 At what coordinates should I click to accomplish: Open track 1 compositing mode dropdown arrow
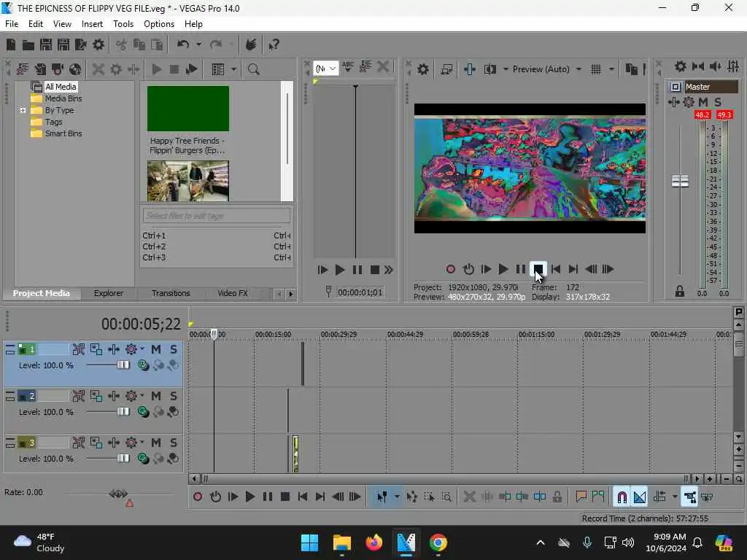(x=142, y=349)
